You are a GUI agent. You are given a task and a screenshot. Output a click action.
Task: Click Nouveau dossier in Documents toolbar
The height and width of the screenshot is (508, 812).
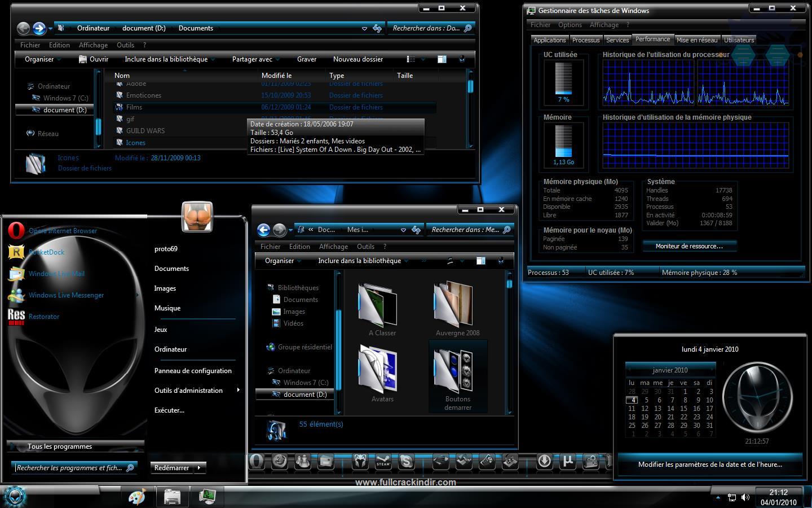coord(358,59)
